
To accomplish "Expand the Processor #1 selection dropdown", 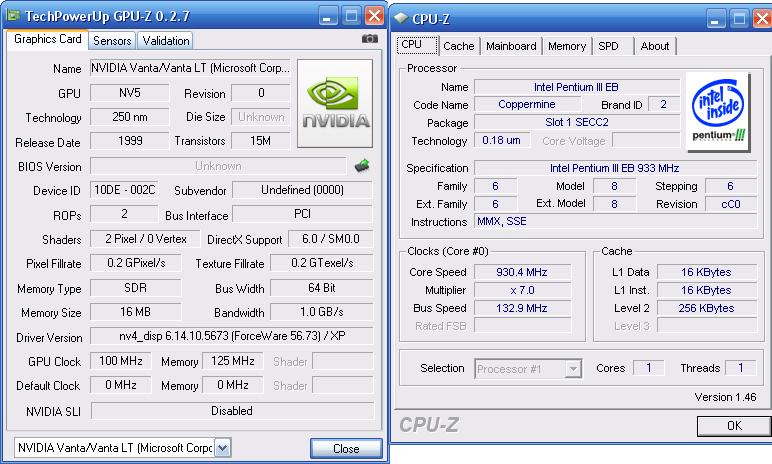I will (x=573, y=368).
